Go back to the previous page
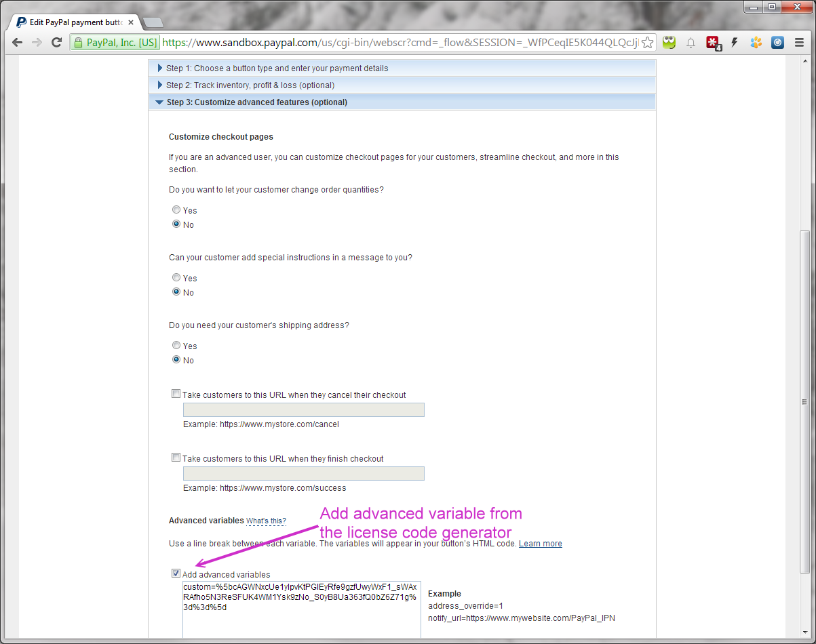 point(17,43)
